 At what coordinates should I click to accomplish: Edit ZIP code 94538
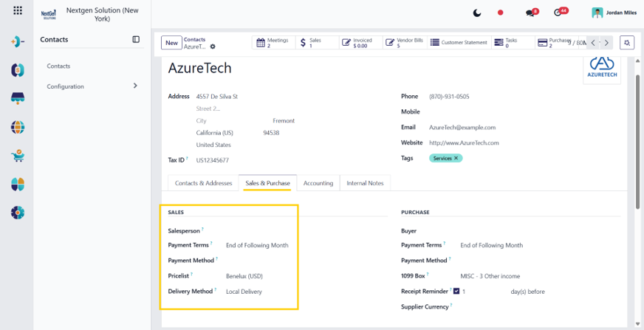tap(272, 133)
